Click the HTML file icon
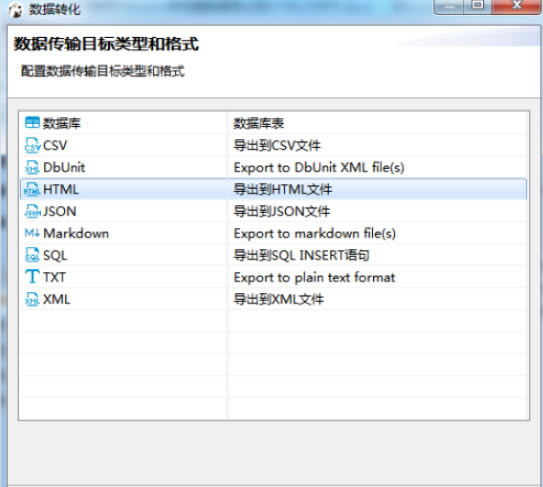The height and width of the screenshot is (487, 543). [x=32, y=189]
